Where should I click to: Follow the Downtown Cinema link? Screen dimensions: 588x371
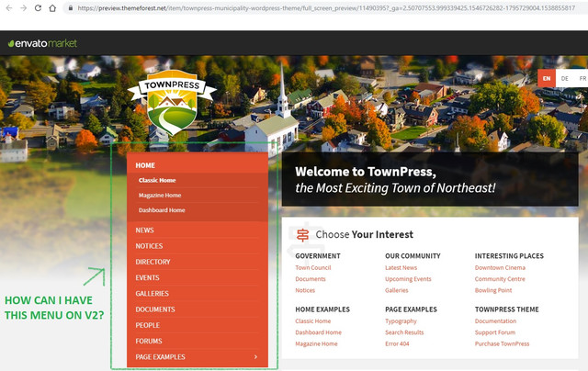(500, 267)
